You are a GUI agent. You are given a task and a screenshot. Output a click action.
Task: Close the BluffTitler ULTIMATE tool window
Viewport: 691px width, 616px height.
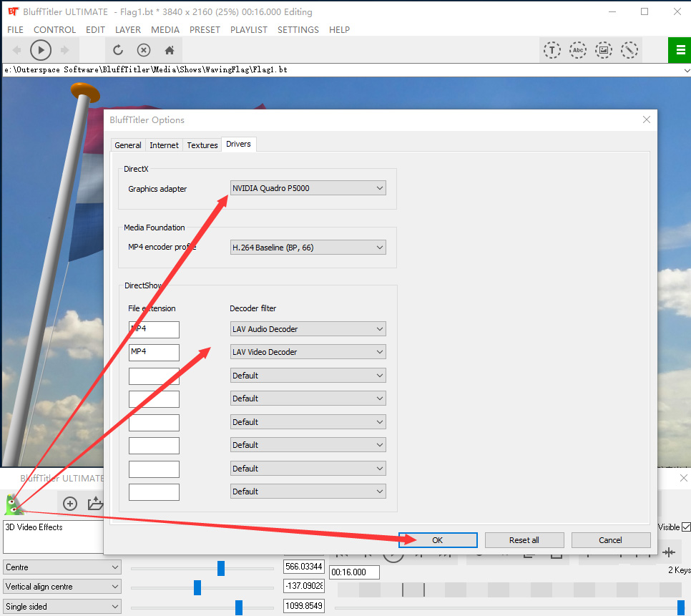(684, 478)
